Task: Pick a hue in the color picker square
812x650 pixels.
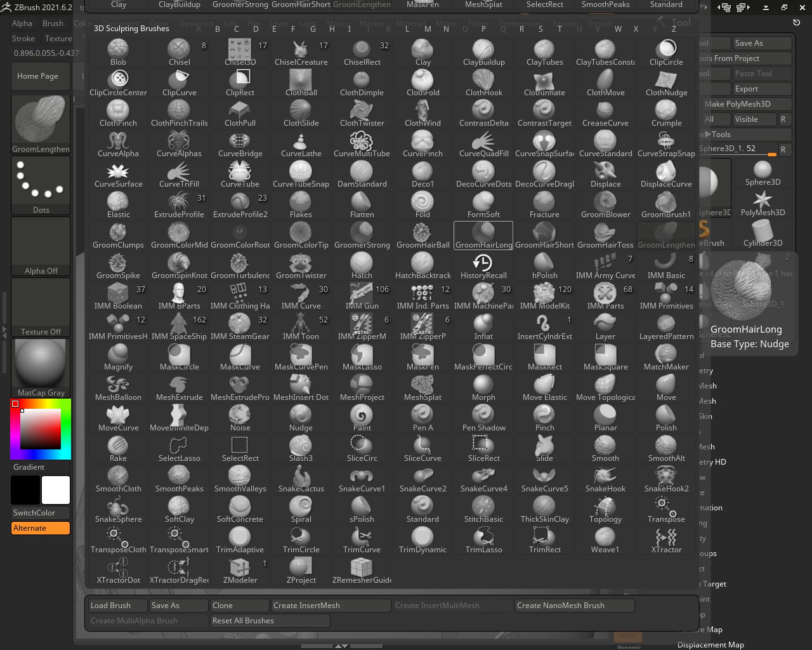Action: point(41,429)
